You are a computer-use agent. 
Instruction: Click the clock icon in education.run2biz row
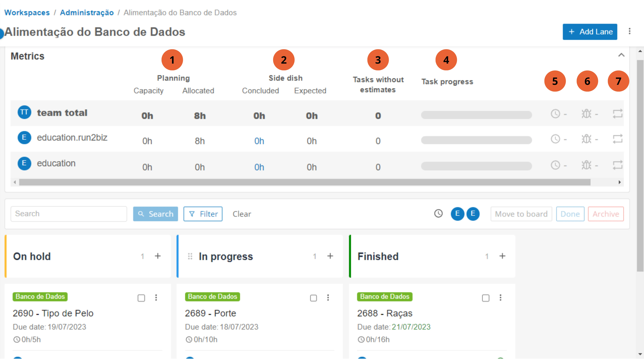click(x=555, y=139)
